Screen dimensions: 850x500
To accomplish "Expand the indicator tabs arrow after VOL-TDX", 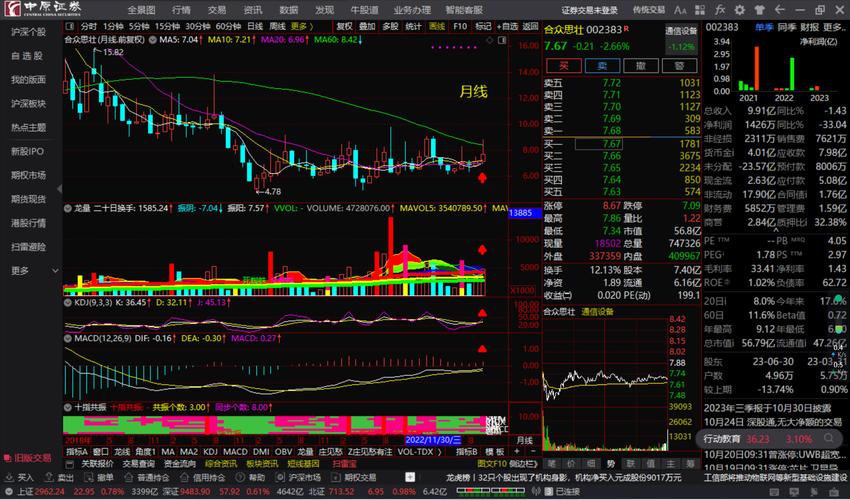I will pyautogui.click(x=440, y=451).
